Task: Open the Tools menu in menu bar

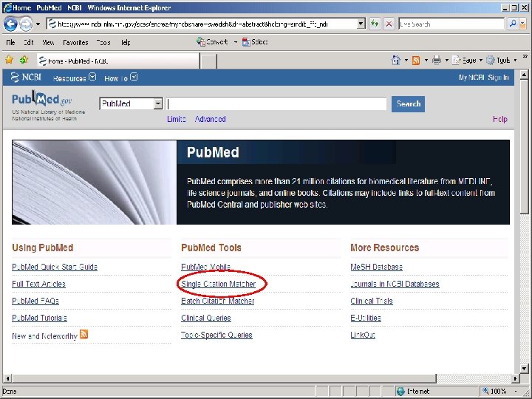Action: click(x=103, y=42)
